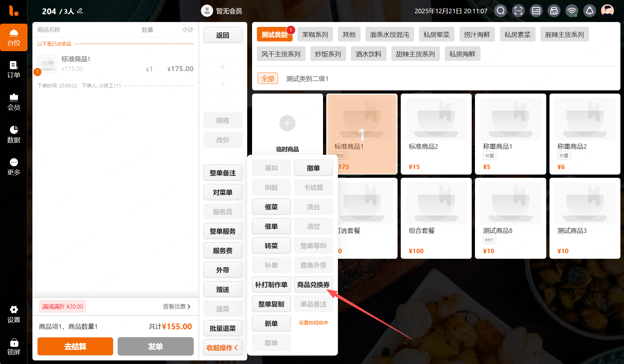Open the notification bell

click(590, 11)
